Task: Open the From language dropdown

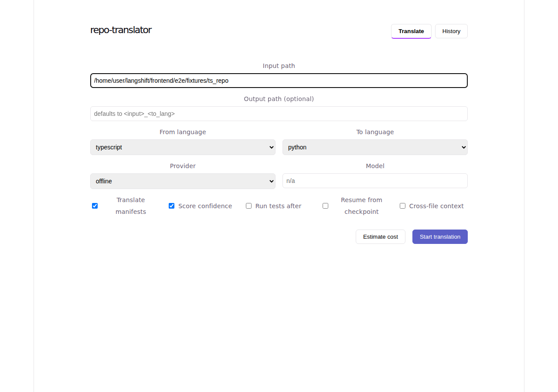Action: click(183, 147)
